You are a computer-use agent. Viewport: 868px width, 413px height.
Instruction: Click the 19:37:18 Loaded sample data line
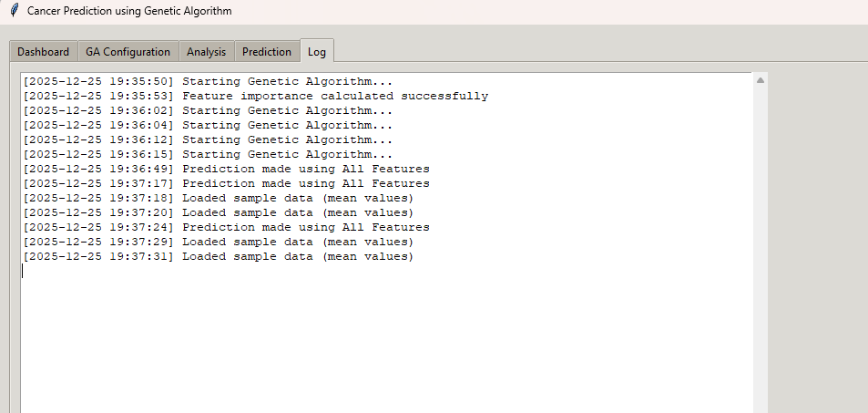219,198
